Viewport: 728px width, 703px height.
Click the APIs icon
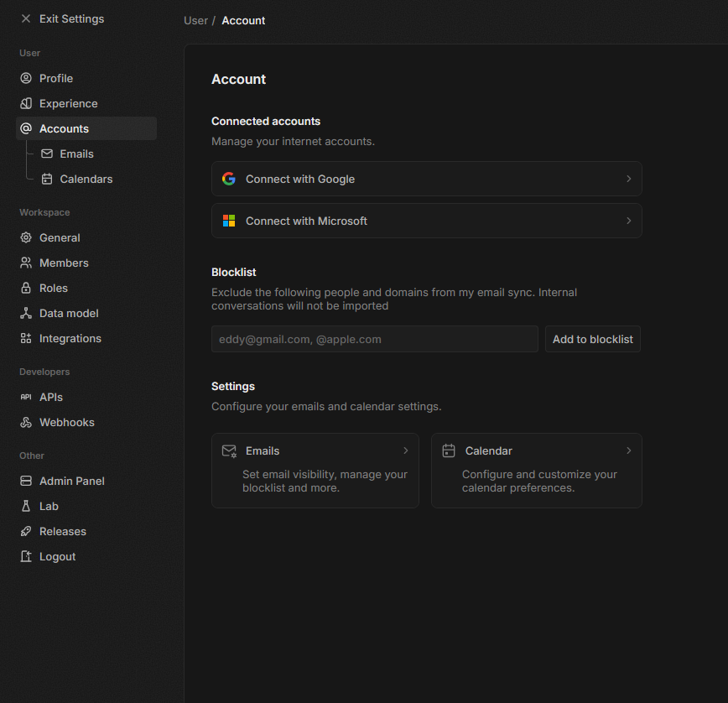pos(26,397)
